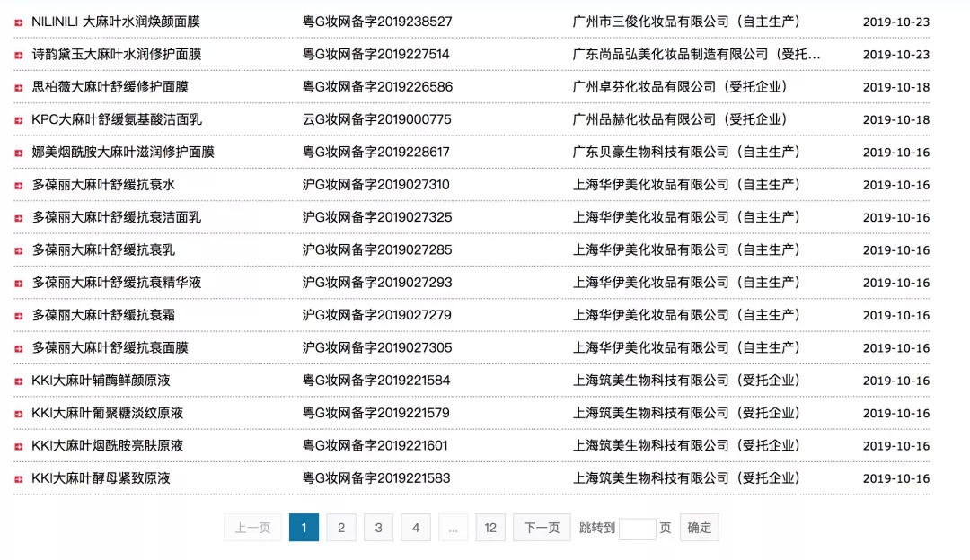Click company 广州品赫化妆品有限公司（受托企业）
Image resolution: width=970 pixels, height=560 pixels.
[680, 120]
